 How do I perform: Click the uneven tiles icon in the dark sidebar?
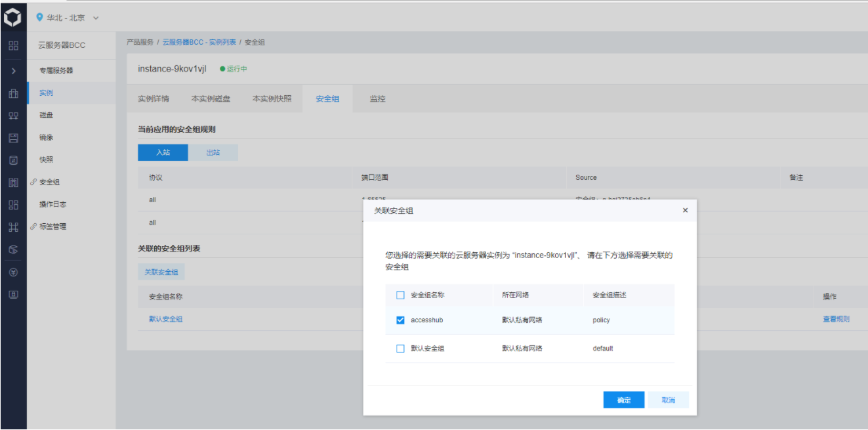click(13, 205)
